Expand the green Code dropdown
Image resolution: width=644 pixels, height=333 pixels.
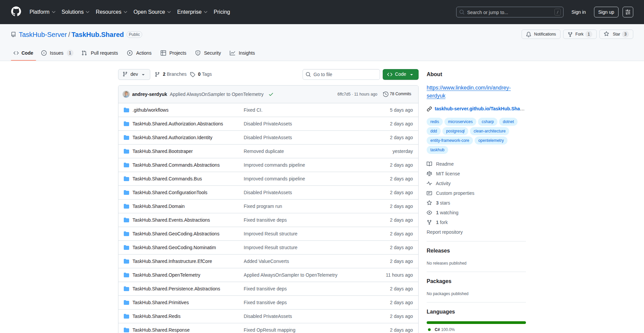click(412, 74)
